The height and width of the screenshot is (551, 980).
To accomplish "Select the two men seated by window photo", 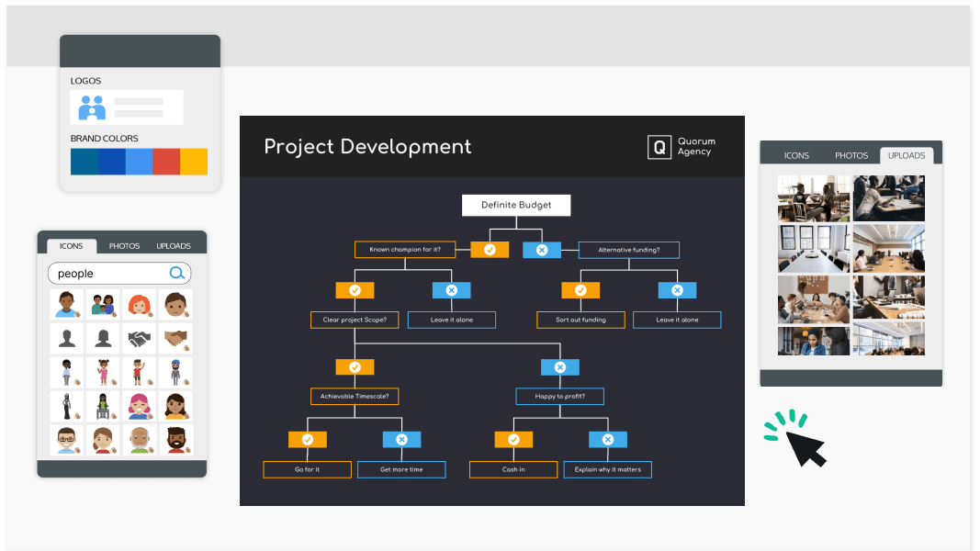I will (x=813, y=198).
